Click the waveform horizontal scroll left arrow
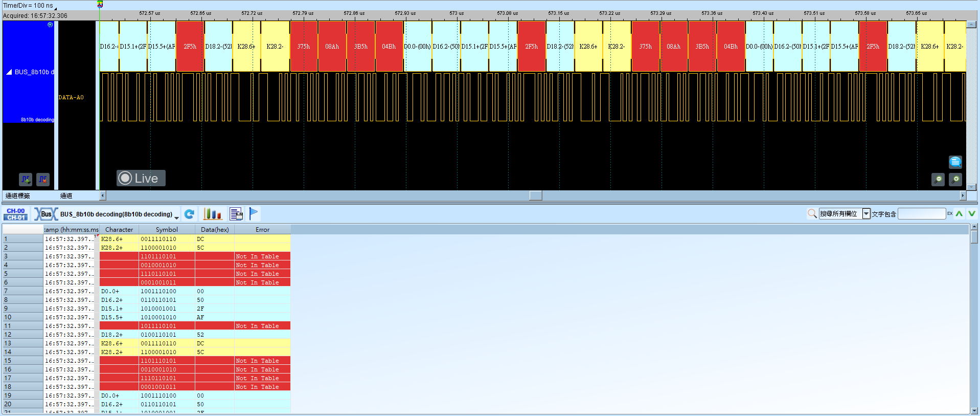This screenshot has height=416, width=980. coord(102,195)
